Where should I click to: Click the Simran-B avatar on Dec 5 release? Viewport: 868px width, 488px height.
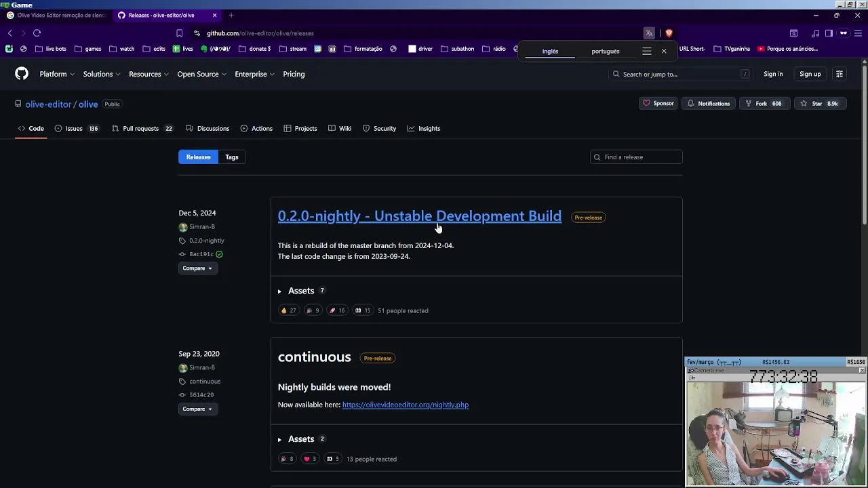tap(183, 227)
